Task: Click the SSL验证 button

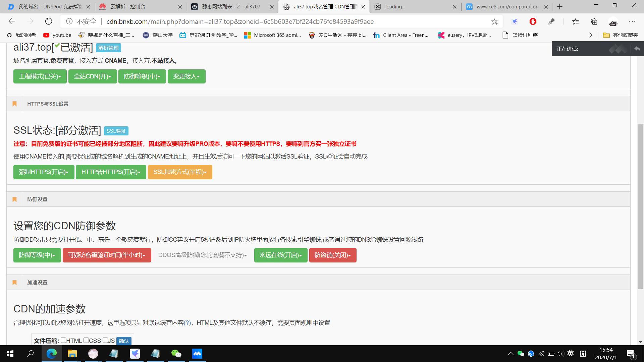Action: pos(116,131)
